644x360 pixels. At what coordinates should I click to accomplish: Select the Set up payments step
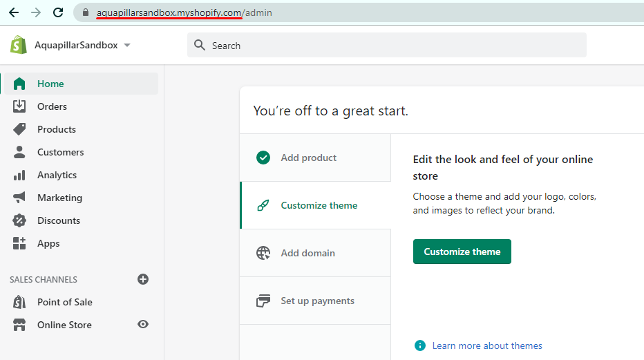pyautogui.click(x=317, y=301)
